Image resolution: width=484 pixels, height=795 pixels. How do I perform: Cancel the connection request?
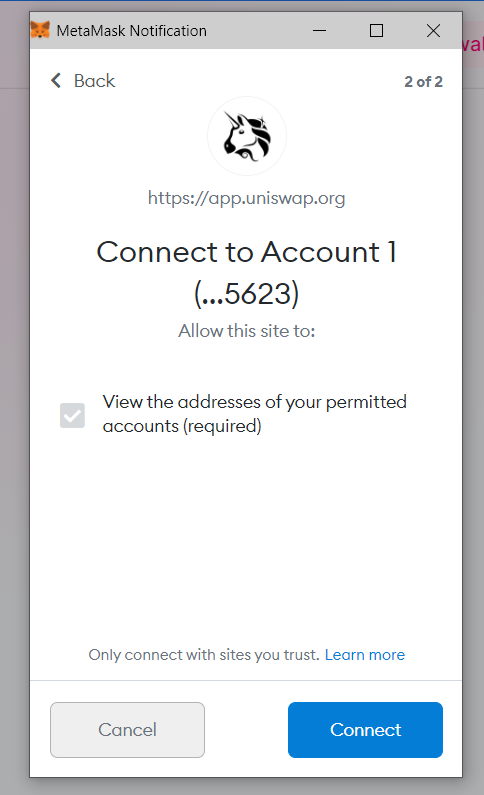[127, 730]
